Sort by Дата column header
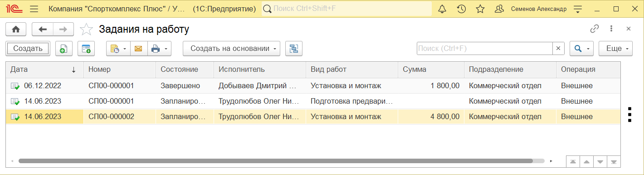 [44, 70]
